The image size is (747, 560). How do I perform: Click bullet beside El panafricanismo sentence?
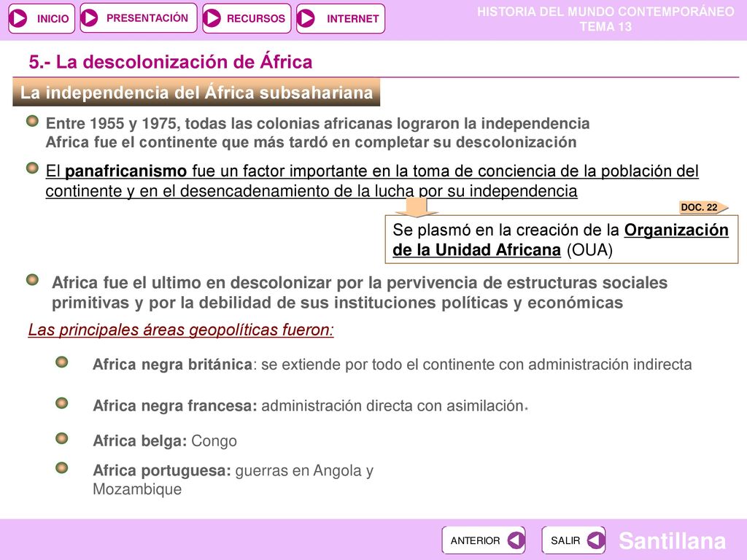coord(32,168)
